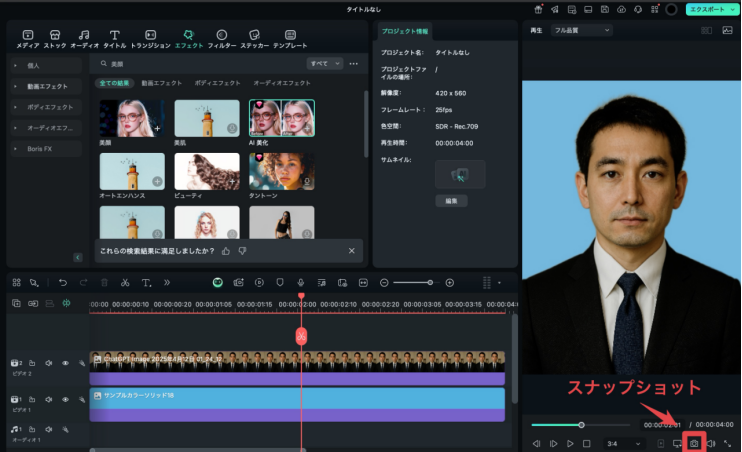
Task: Open the ステッカー (Stickers) panel
Action: coord(254,39)
